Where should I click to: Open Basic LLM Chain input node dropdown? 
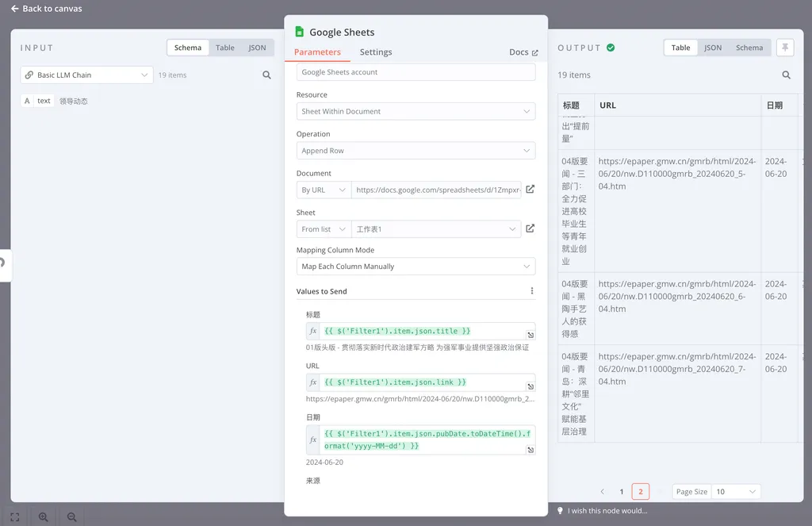pos(87,75)
